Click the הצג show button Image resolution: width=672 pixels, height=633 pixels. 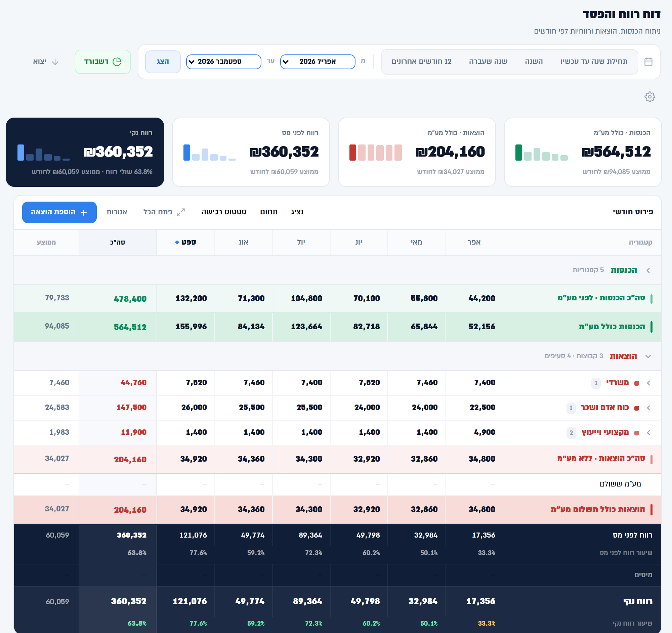pos(163,62)
